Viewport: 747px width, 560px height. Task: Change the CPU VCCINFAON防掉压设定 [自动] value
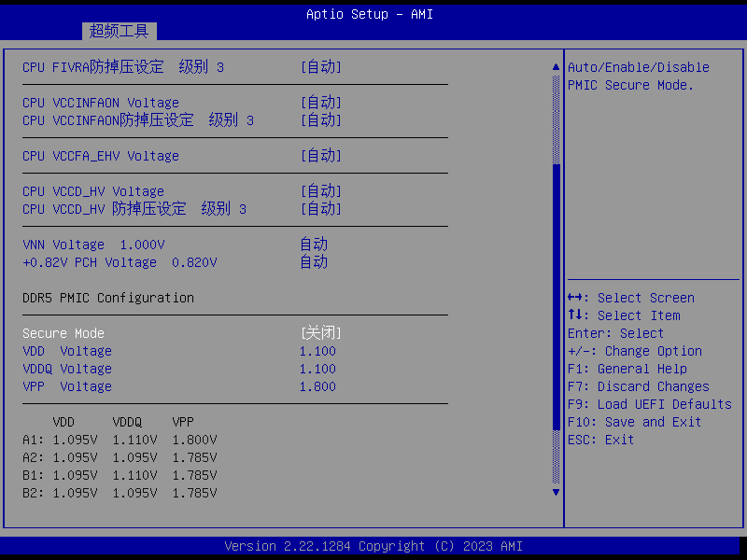[x=320, y=120]
